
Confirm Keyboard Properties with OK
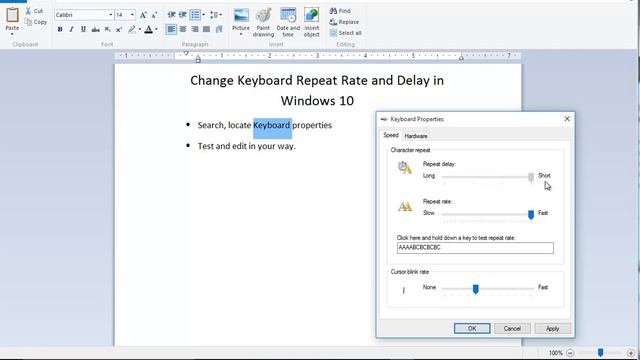(472, 329)
